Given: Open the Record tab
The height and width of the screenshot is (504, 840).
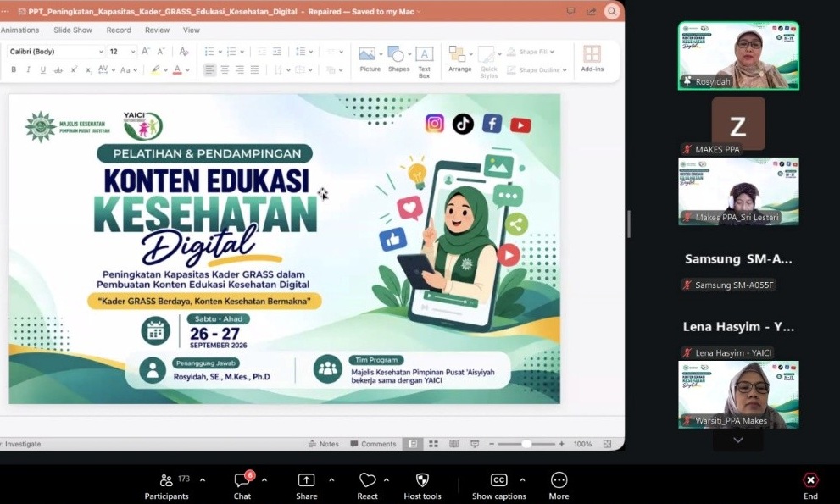Looking at the screenshot, I should pyautogui.click(x=119, y=30).
